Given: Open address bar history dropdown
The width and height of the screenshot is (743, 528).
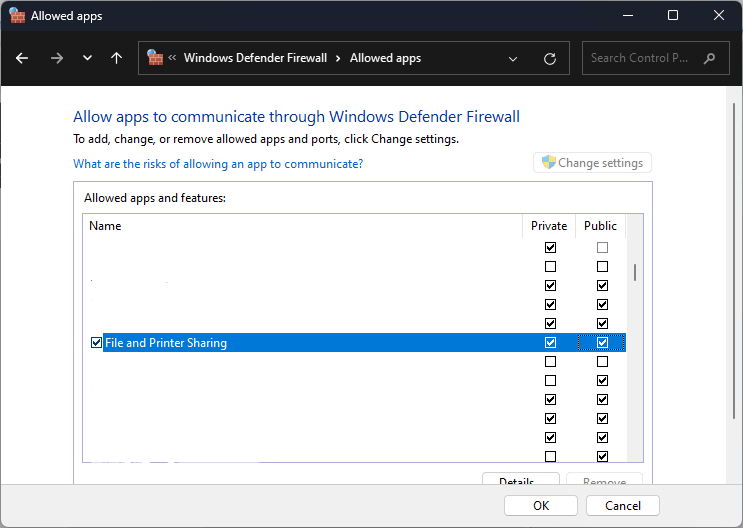Looking at the screenshot, I should [513, 59].
